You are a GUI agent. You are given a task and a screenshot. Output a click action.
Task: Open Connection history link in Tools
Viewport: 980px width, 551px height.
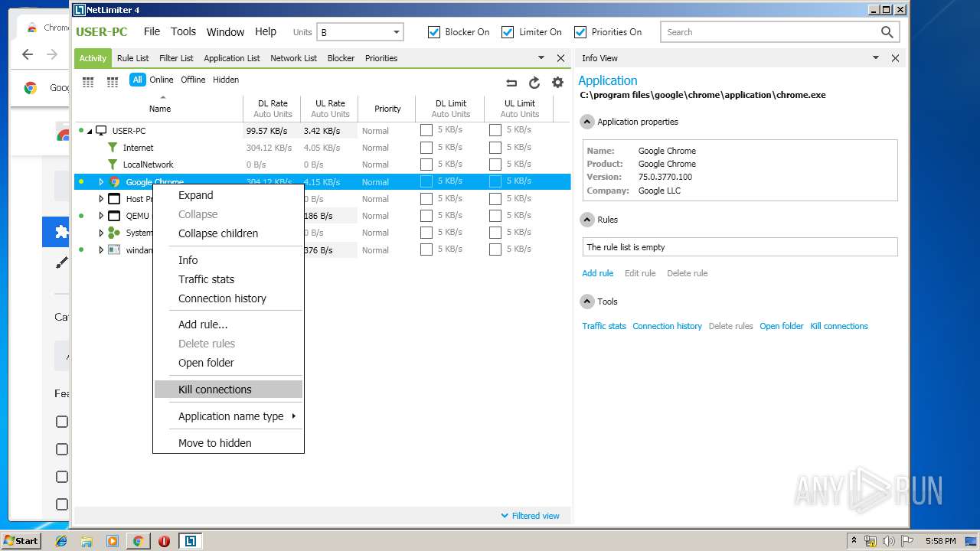667,326
